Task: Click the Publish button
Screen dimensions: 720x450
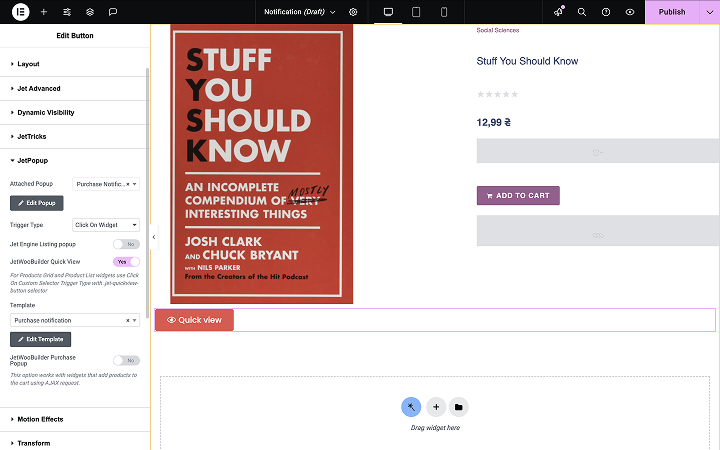Action: point(672,12)
